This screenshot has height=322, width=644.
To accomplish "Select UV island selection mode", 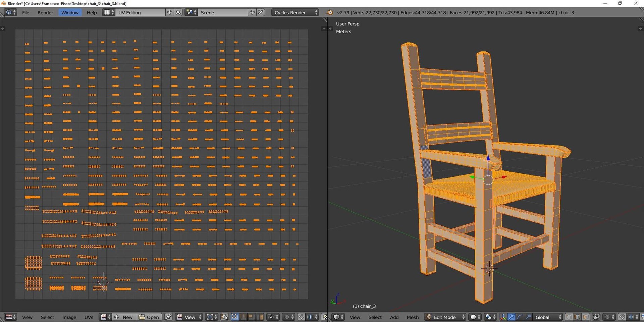I will (260, 317).
